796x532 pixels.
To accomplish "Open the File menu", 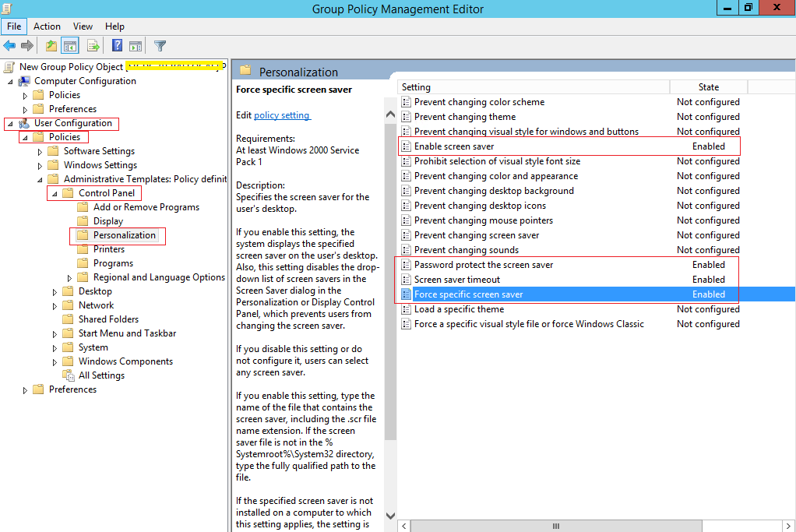I will 14,26.
